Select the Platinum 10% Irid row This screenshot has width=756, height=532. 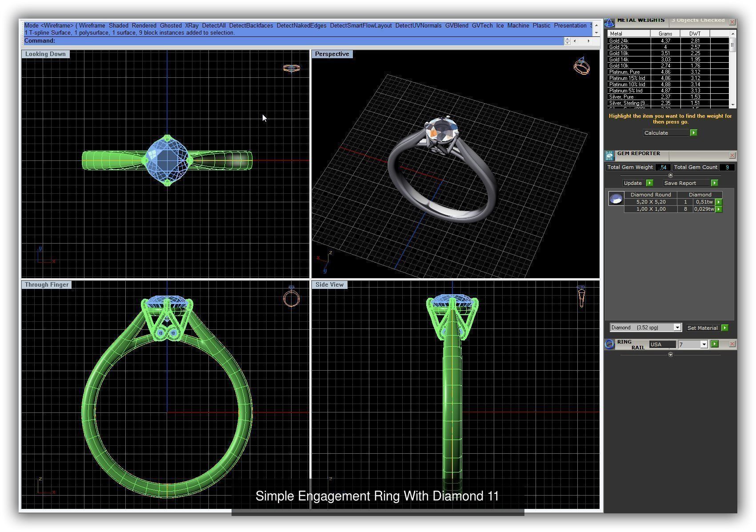(668, 84)
